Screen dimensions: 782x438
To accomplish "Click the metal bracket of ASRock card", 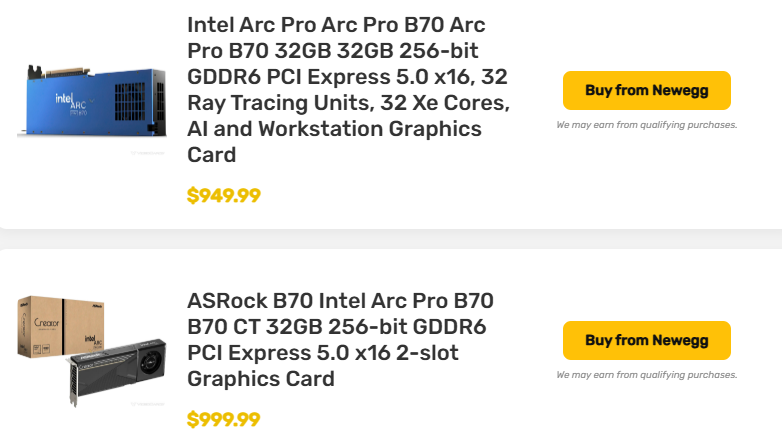I will tap(74, 383).
